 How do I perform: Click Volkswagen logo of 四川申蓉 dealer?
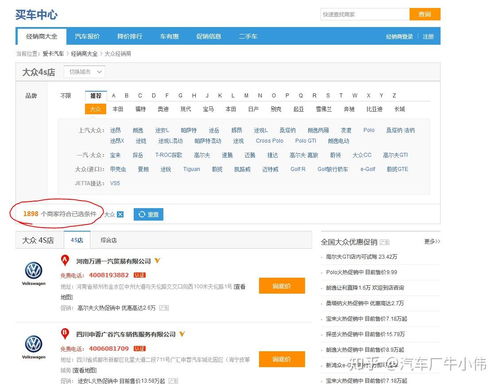point(34,347)
